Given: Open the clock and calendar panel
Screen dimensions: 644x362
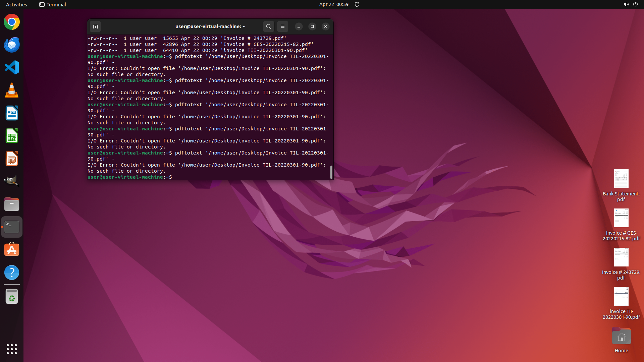Looking at the screenshot, I should tap(333, 4).
